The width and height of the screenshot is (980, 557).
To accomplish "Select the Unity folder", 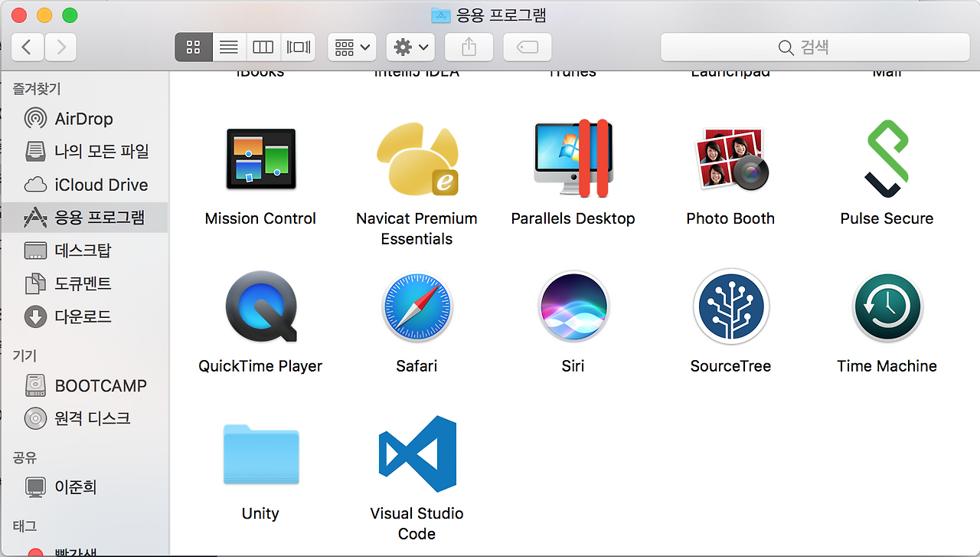I will point(261,454).
